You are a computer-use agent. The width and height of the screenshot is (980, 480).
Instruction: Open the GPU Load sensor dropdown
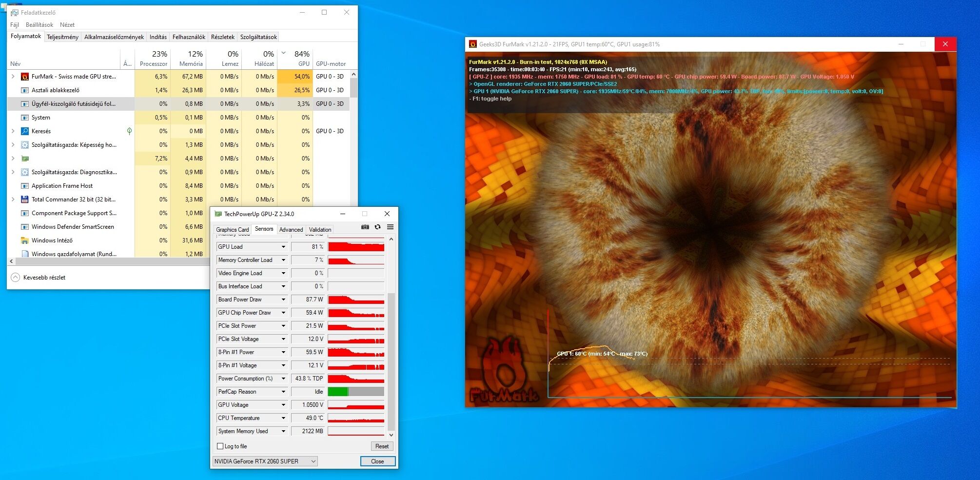coord(283,247)
